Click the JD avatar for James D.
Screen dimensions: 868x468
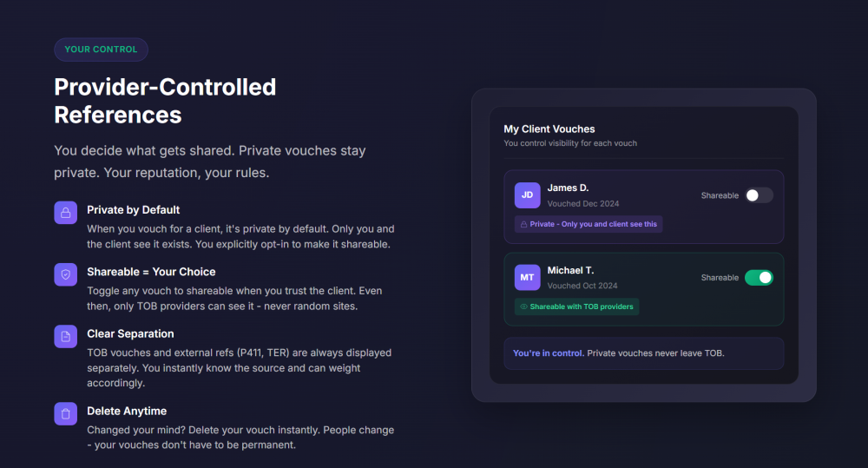[527, 195]
